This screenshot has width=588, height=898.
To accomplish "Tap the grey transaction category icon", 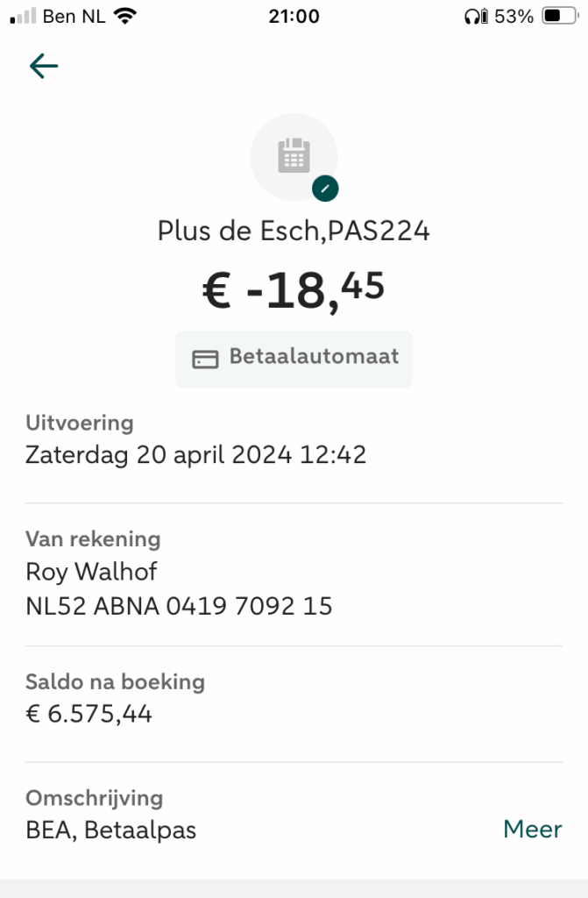I will pyautogui.click(x=294, y=157).
